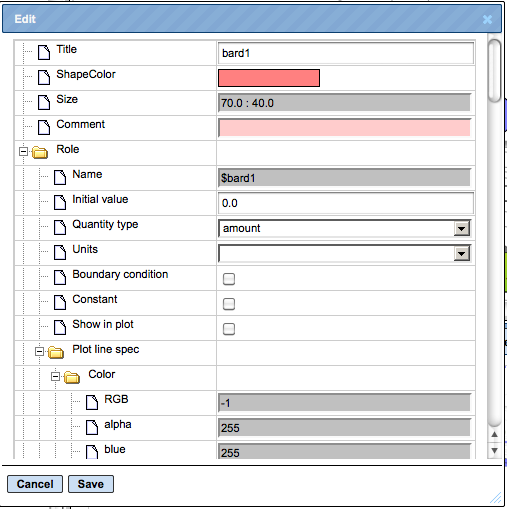The image size is (507, 509).
Task: Click the Comment input field
Action: [x=345, y=128]
